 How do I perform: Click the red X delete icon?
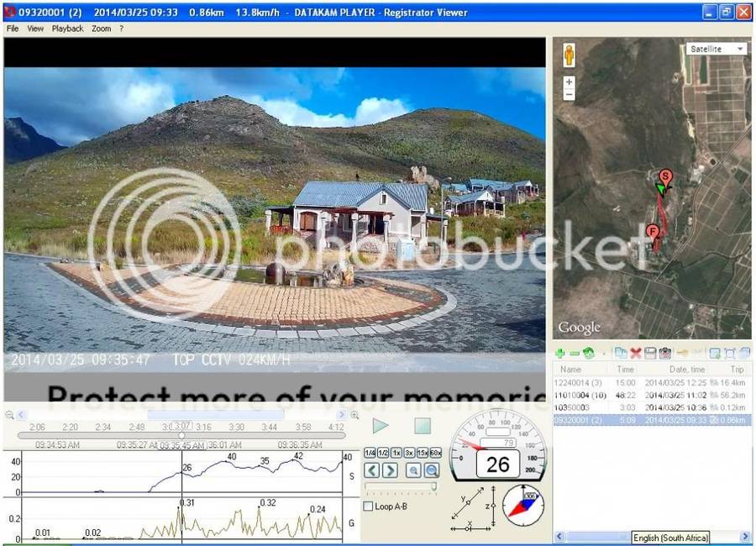pyautogui.click(x=635, y=354)
